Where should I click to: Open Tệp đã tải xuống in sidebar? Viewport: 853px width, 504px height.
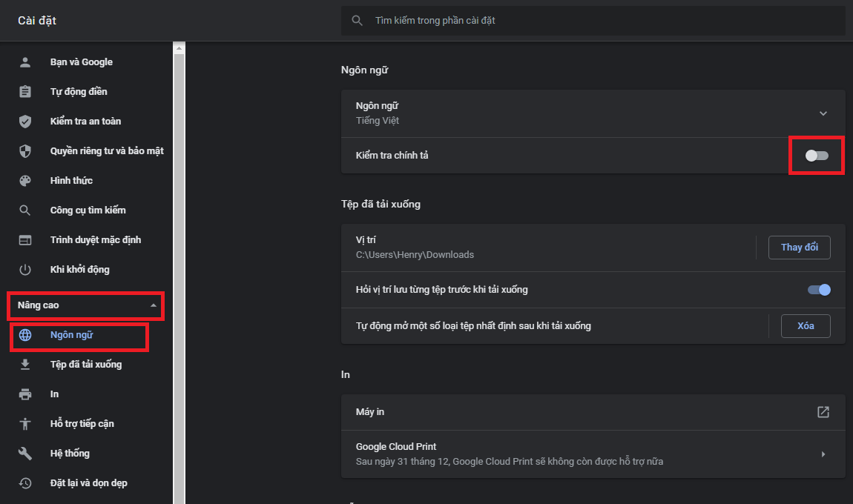(85, 364)
